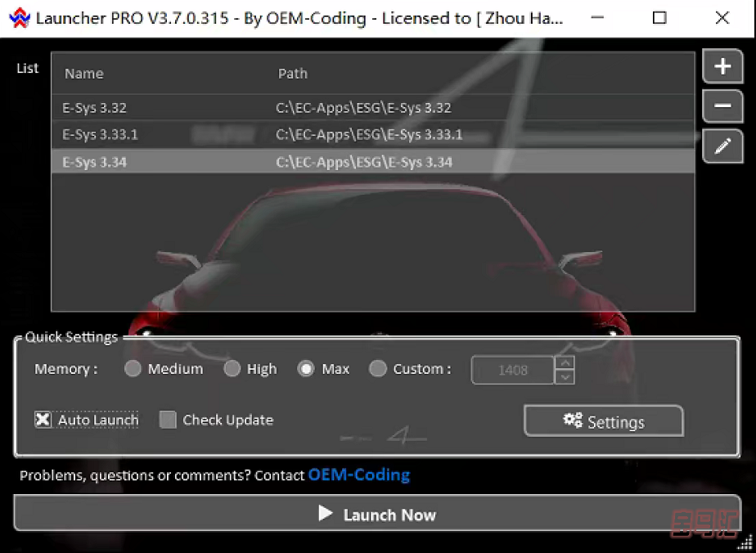Select Medium memory option
The height and width of the screenshot is (553, 756).
click(133, 369)
